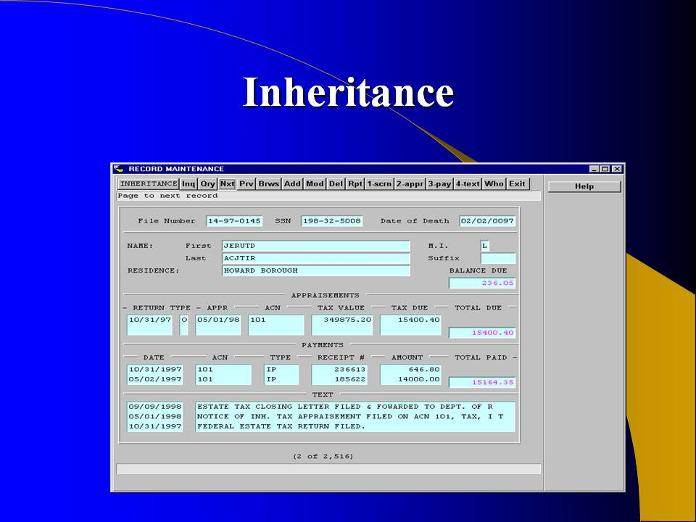
Task: Open the Rpt report button
Action: [x=355, y=184]
